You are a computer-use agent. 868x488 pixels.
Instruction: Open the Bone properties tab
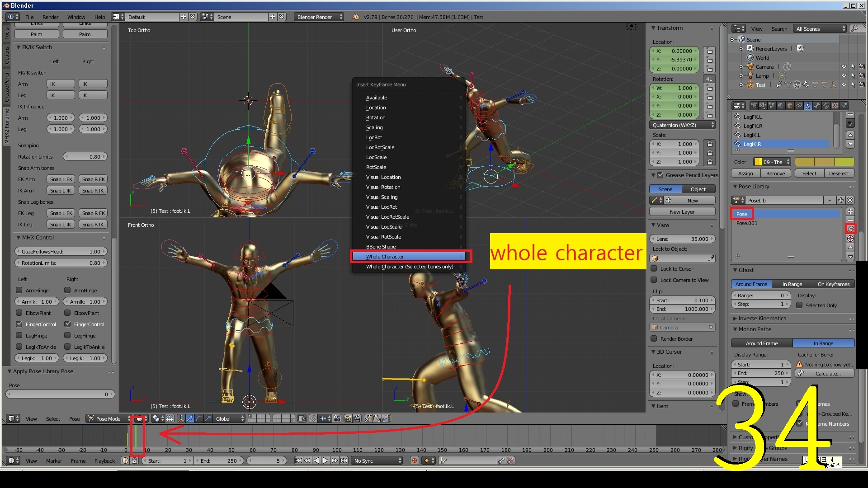817,106
